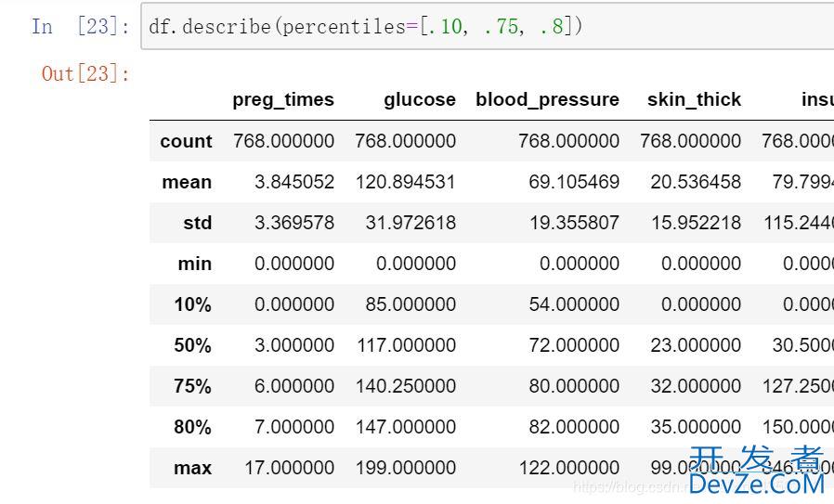Click the count row label

coord(186,141)
